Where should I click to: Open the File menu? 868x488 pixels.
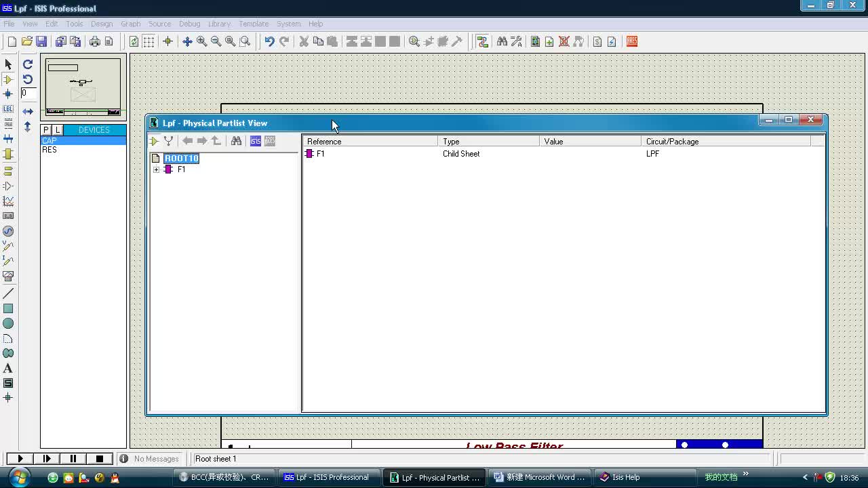click(9, 24)
